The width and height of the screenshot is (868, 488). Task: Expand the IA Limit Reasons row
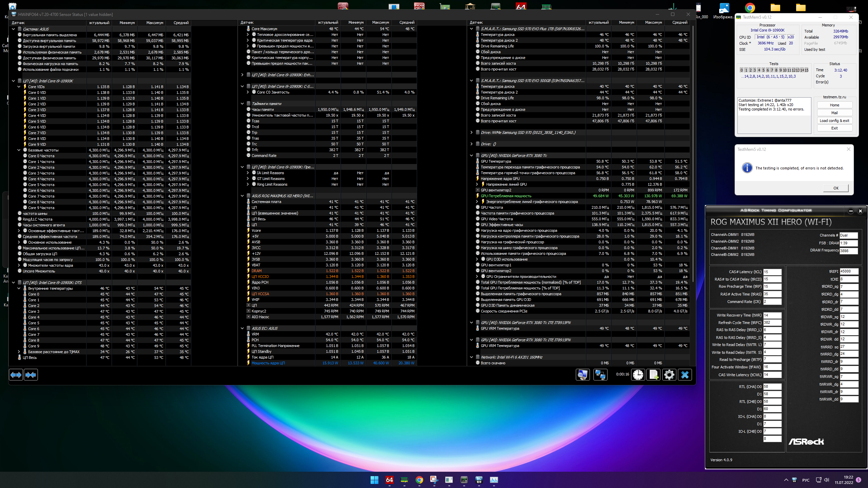point(248,173)
